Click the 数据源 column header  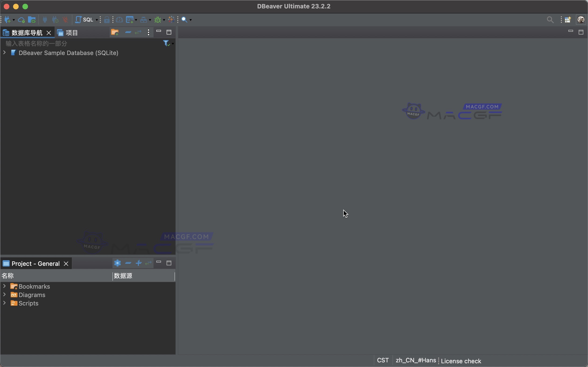click(x=144, y=276)
